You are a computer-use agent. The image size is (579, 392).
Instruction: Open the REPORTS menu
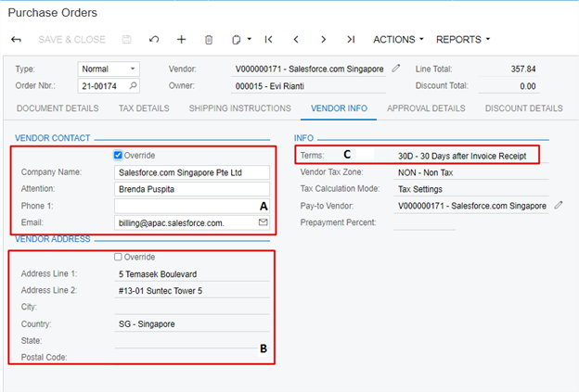pyautogui.click(x=463, y=40)
